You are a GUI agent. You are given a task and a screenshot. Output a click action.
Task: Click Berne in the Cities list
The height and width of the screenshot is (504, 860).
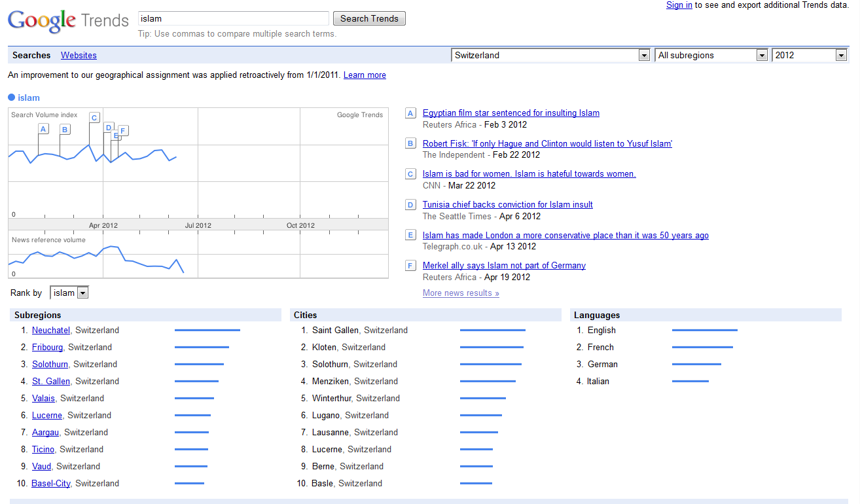pos(323,467)
